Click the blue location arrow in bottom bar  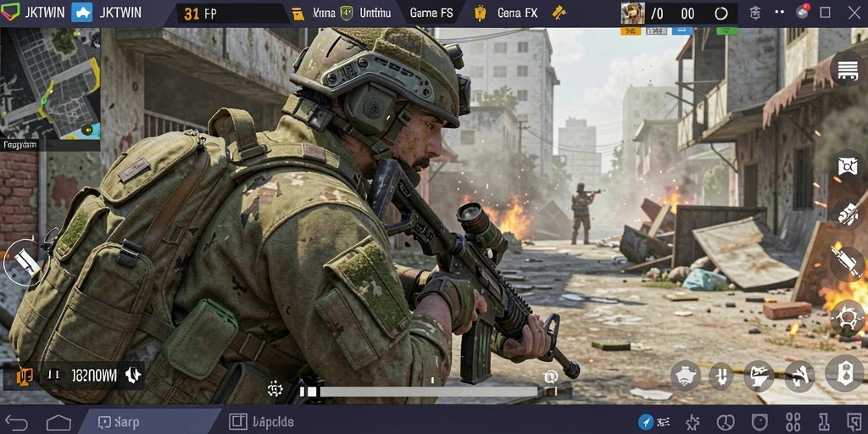coord(646,422)
